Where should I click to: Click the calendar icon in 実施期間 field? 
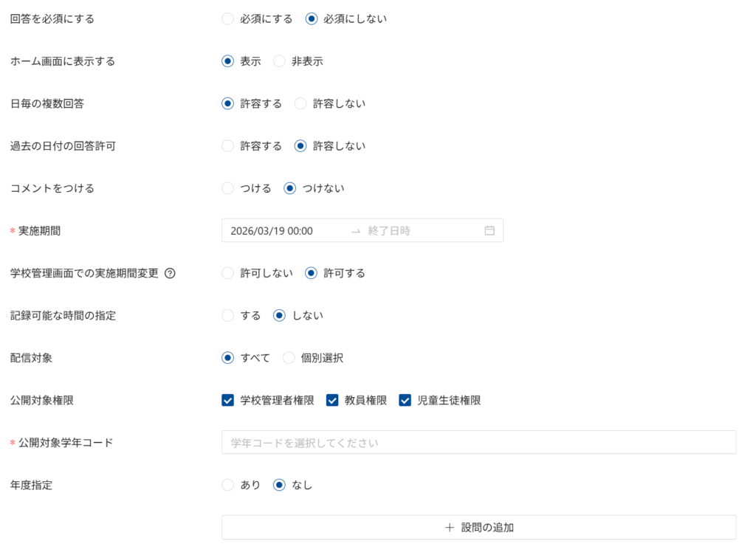click(489, 230)
